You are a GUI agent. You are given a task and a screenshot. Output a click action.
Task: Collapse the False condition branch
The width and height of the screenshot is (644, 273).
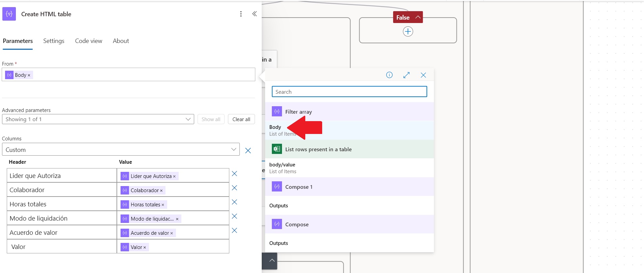(x=418, y=17)
